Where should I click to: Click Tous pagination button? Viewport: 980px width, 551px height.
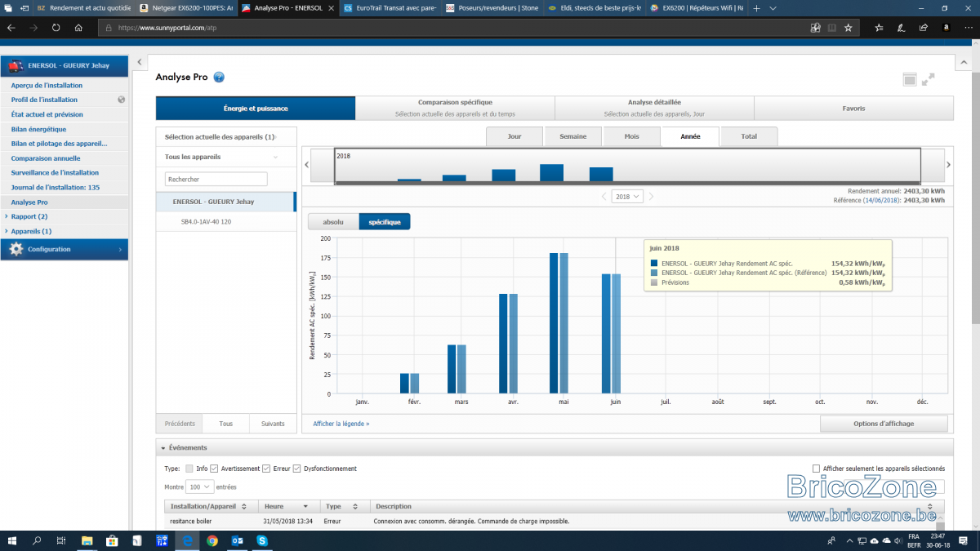(x=226, y=424)
